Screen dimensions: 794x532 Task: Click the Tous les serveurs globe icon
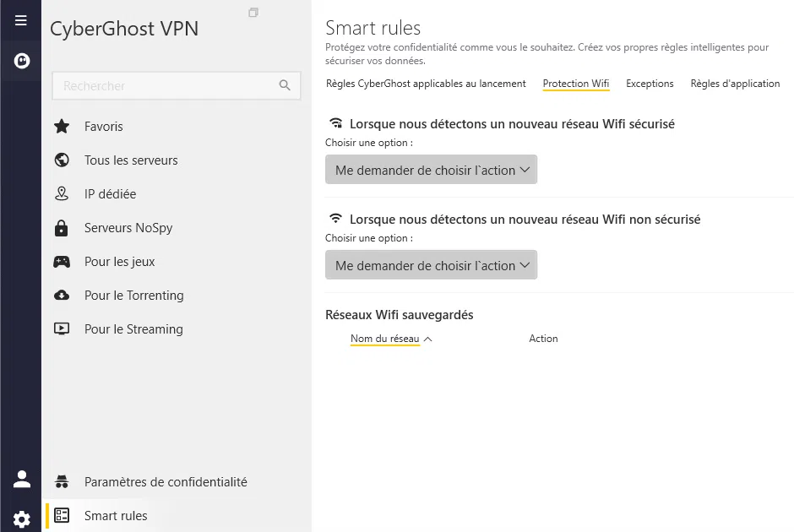pyautogui.click(x=62, y=160)
